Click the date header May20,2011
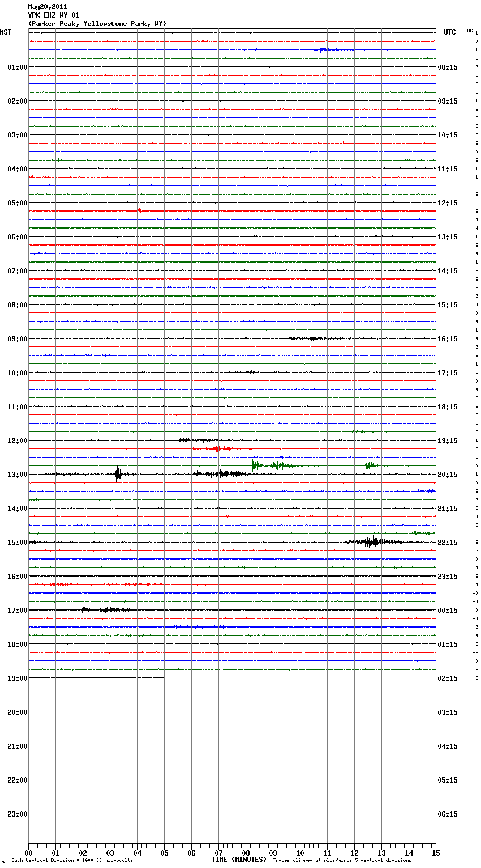This screenshot has height=868, width=481. pos(48,7)
